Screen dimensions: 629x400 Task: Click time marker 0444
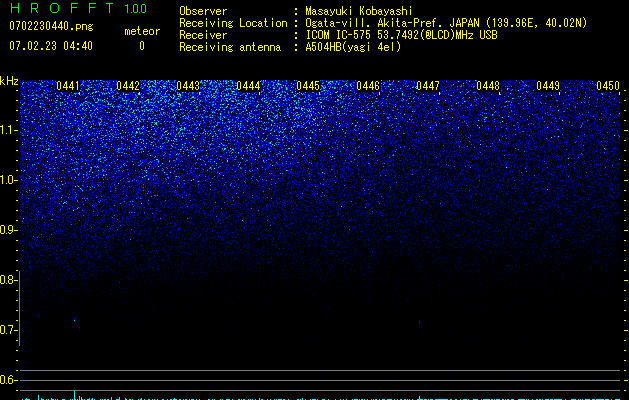click(x=248, y=86)
